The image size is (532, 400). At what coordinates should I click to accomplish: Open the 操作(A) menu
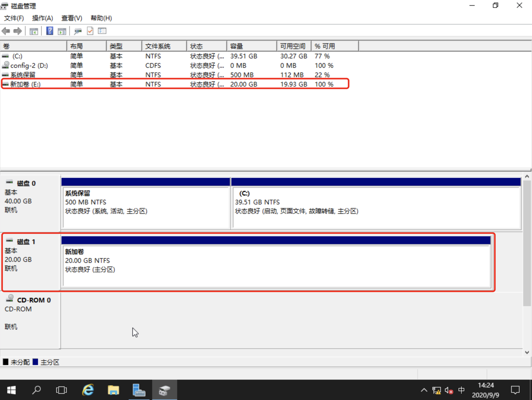coord(42,18)
